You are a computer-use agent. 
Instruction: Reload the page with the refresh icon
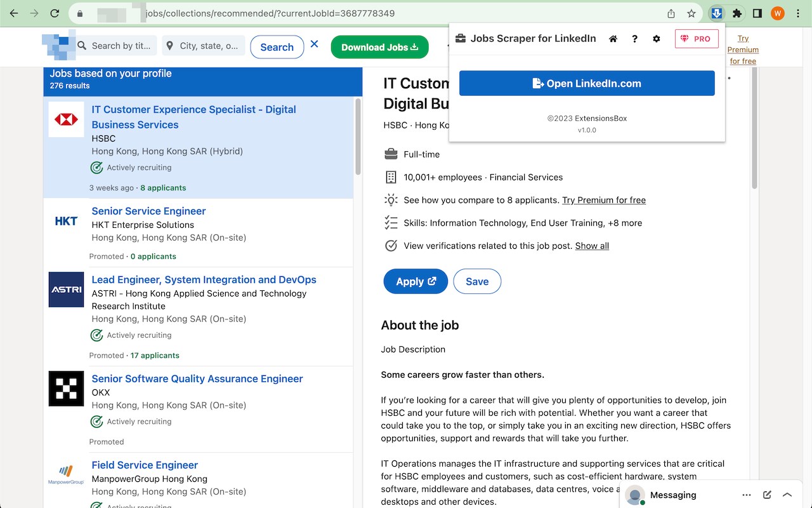(55, 13)
